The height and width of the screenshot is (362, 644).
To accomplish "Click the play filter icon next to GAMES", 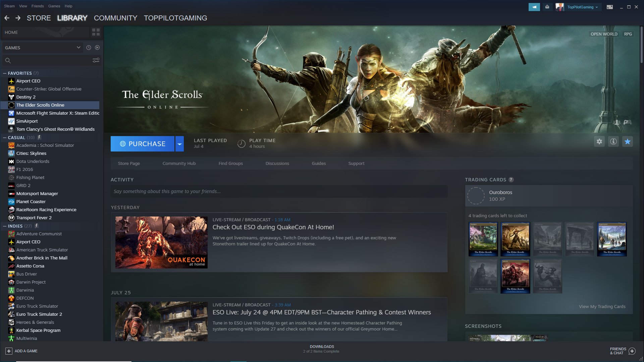I will coord(97,47).
